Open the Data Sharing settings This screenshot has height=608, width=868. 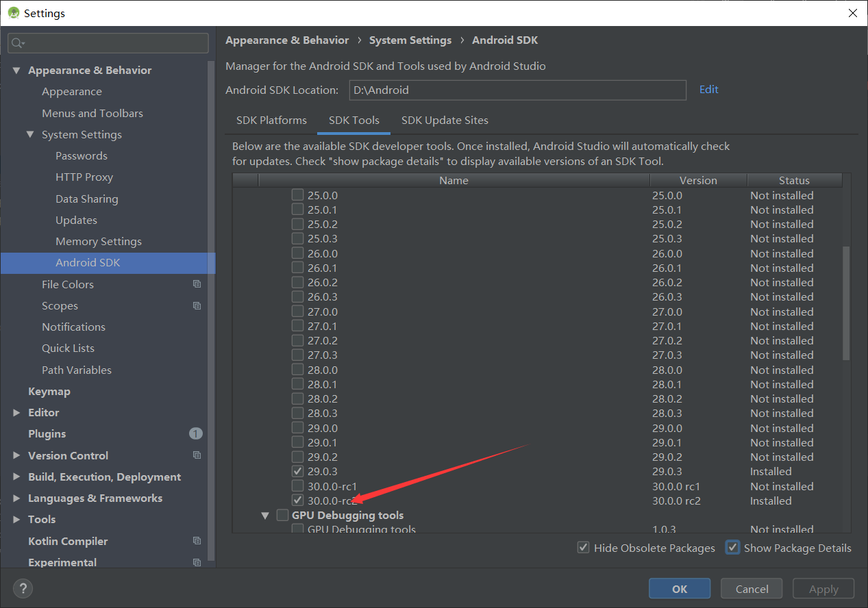pyautogui.click(x=87, y=199)
